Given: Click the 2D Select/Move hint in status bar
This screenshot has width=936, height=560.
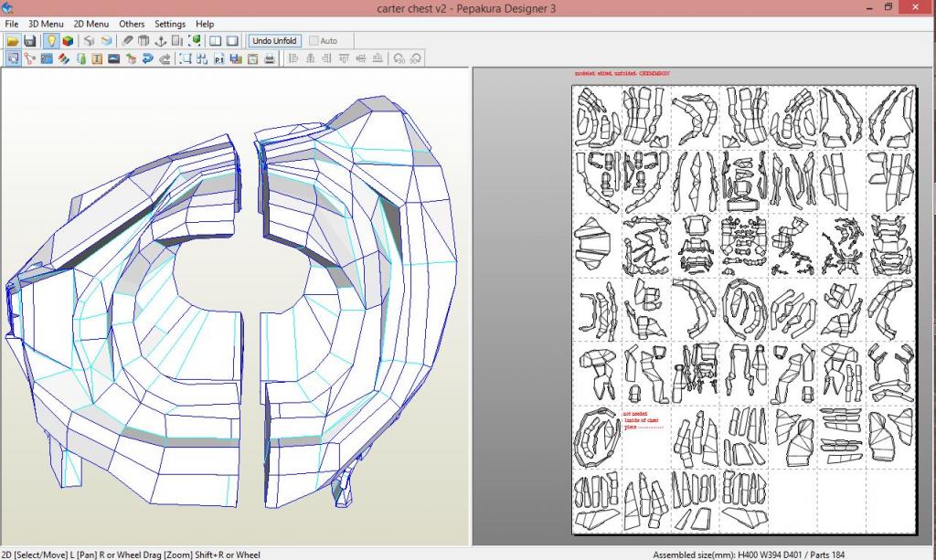Looking at the screenshot, I should pyautogui.click(x=130, y=555).
